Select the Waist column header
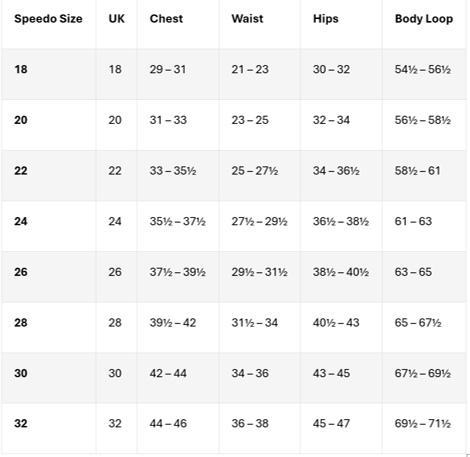 [247, 19]
